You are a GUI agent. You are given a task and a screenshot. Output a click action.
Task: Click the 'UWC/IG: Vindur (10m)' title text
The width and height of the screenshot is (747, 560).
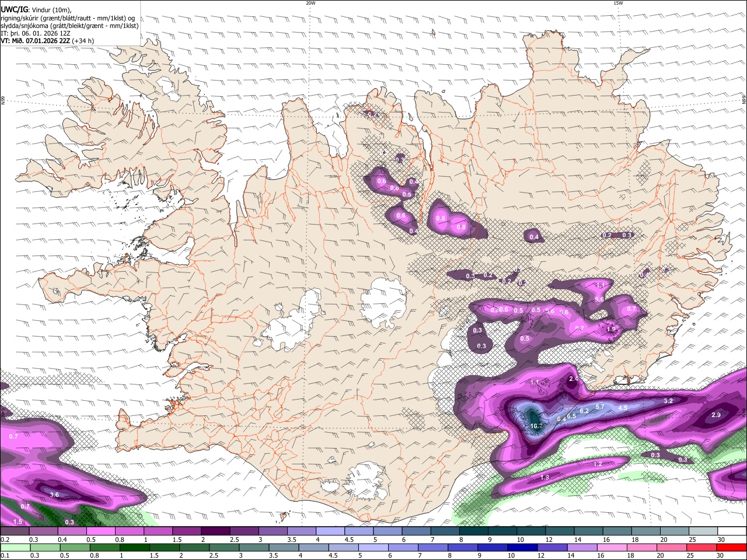[x=36, y=9]
